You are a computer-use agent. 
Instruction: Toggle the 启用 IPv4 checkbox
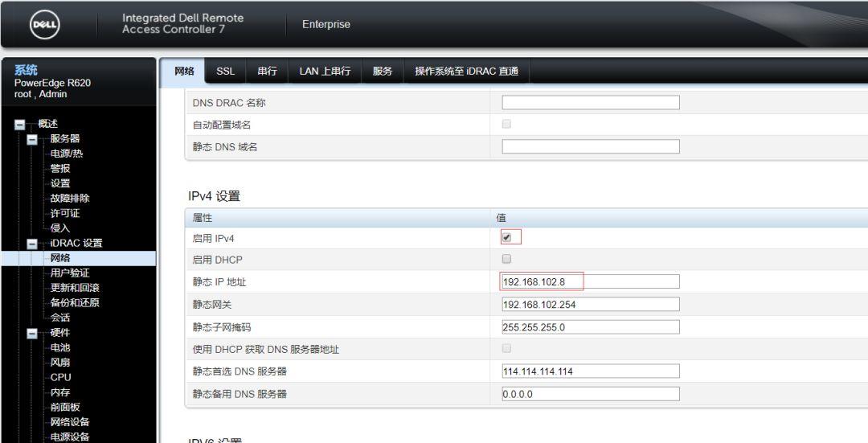pyautogui.click(x=506, y=238)
